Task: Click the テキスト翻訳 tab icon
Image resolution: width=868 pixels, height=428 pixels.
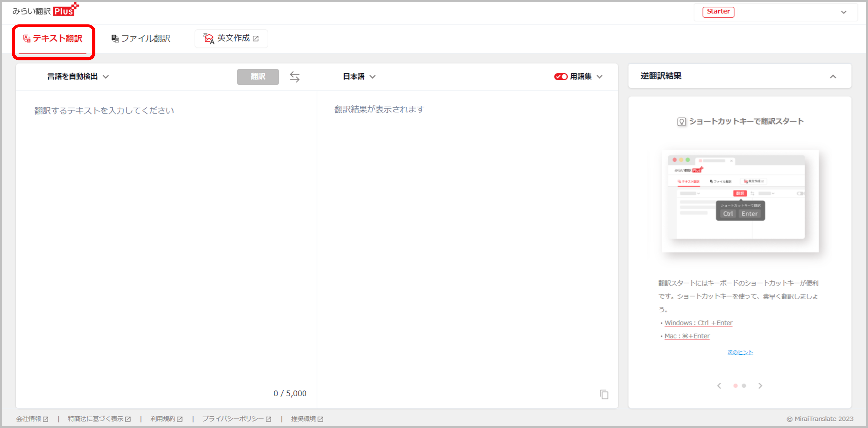Action: coord(27,39)
